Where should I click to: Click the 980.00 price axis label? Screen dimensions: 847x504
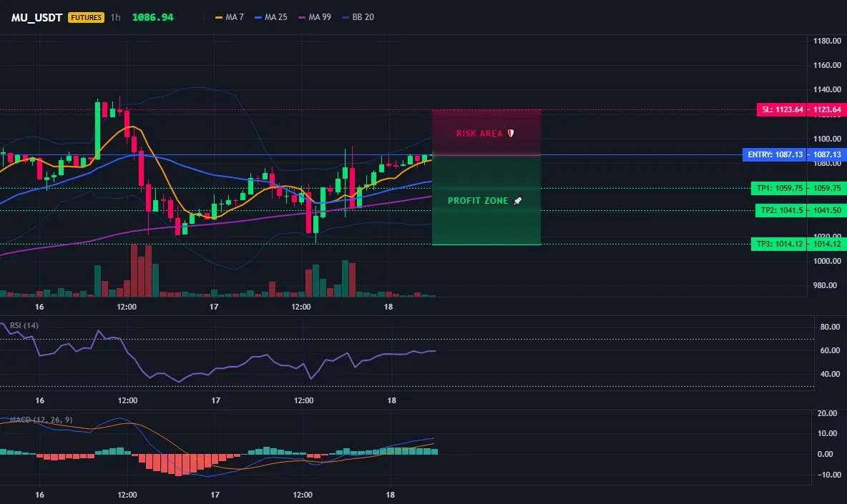pos(825,285)
